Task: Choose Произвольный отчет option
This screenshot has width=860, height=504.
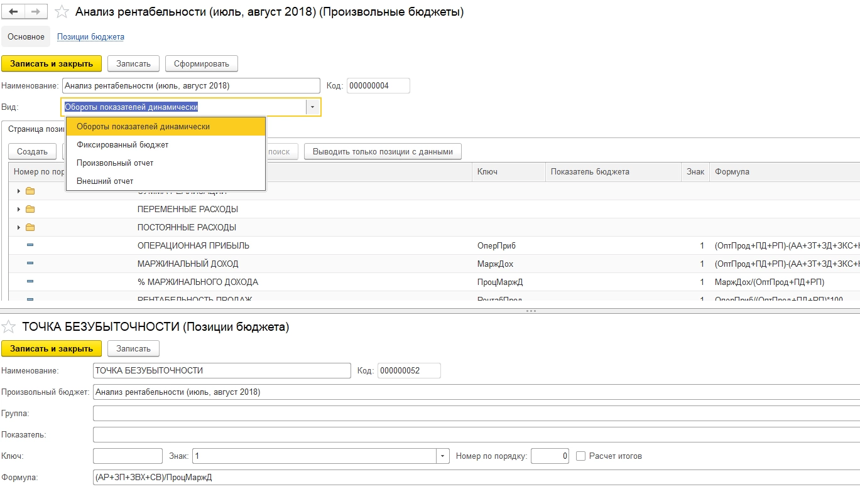Action: [115, 163]
